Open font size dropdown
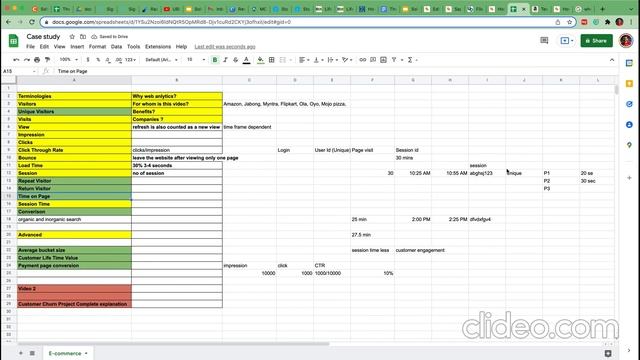 [x=196, y=60]
